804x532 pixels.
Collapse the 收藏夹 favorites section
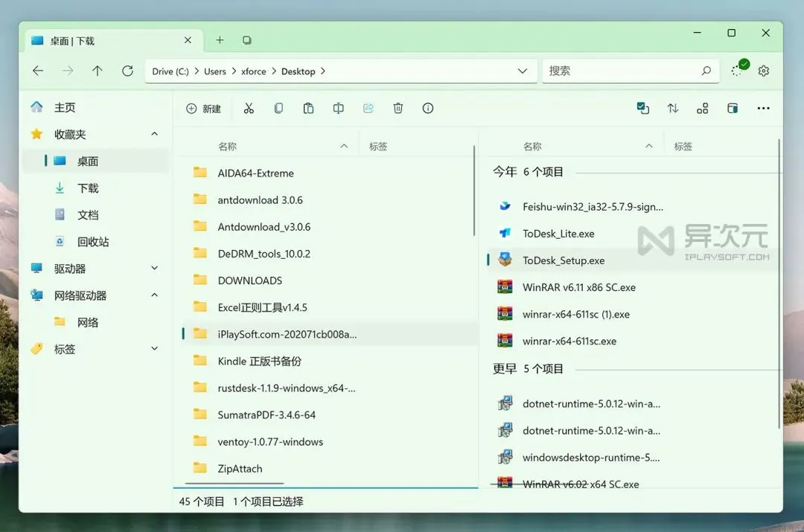click(154, 134)
